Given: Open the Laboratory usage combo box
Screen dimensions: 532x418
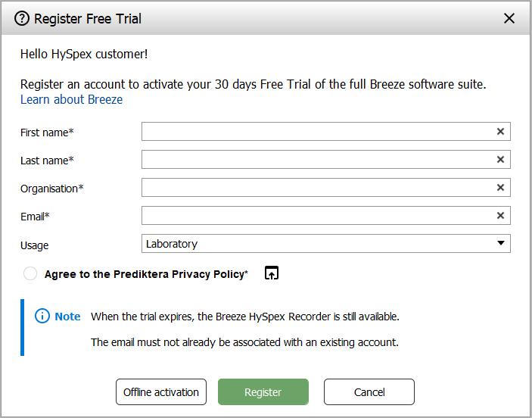Looking at the screenshot, I should click(318, 244).
